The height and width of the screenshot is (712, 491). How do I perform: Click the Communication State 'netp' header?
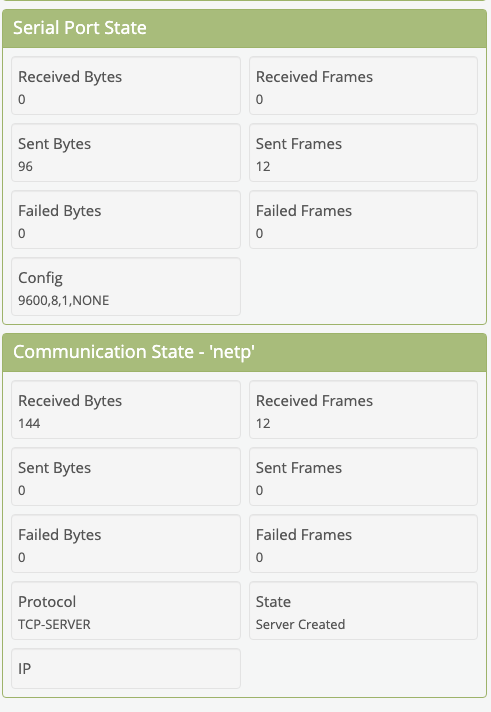(x=244, y=352)
